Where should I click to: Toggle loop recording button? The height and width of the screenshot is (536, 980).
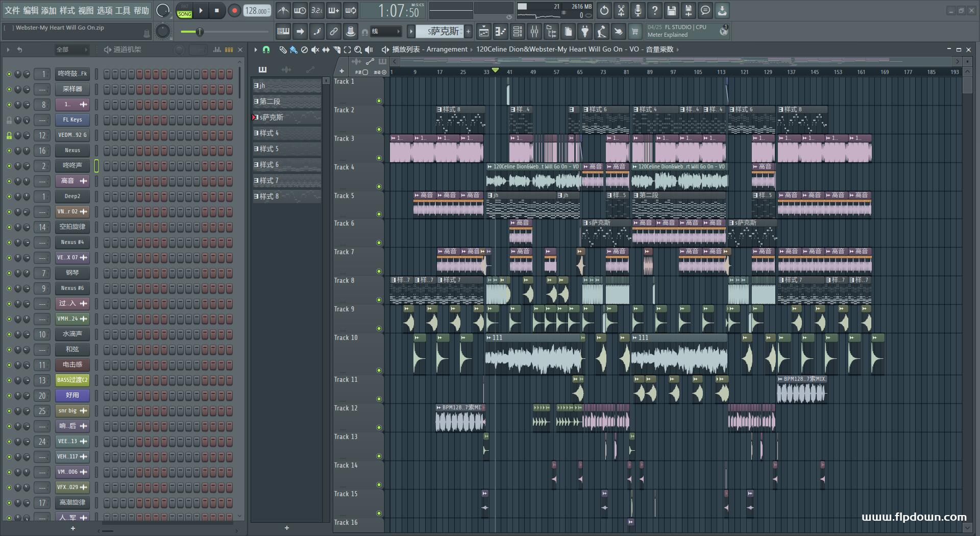tap(351, 10)
